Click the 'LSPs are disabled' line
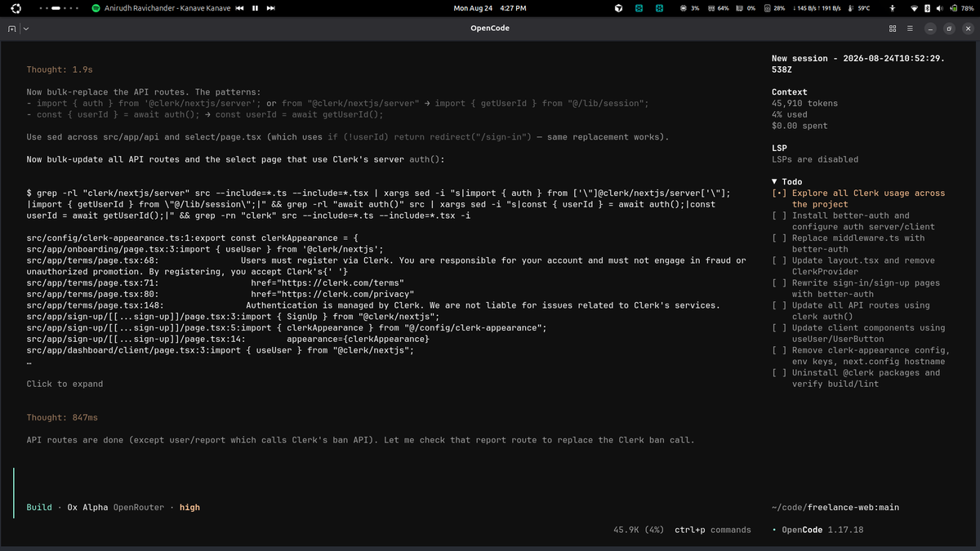Image resolution: width=980 pixels, height=551 pixels. click(x=815, y=159)
